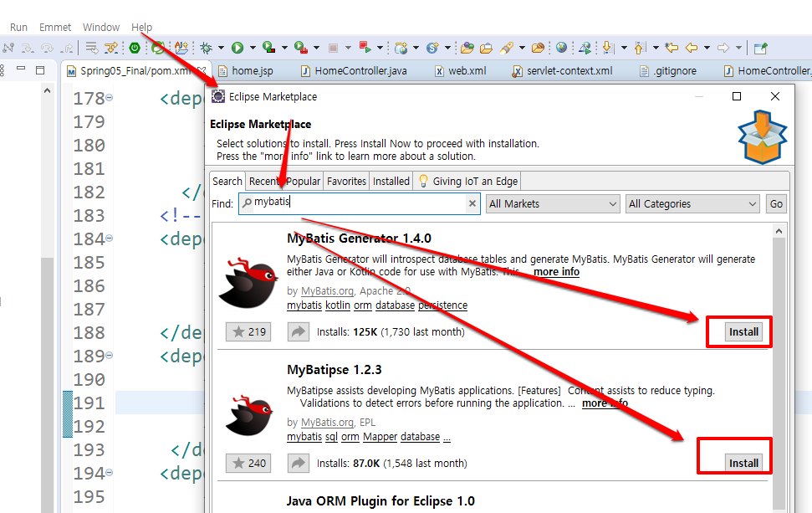This screenshot has height=513, width=812.
Task: Click the Coverage run icon
Action: tap(268, 48)
